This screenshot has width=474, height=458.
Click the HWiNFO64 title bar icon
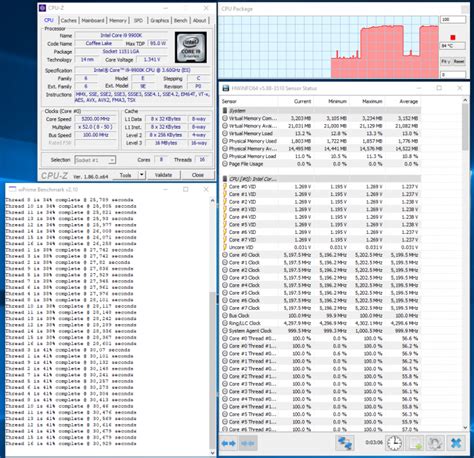tap(226, 88)
